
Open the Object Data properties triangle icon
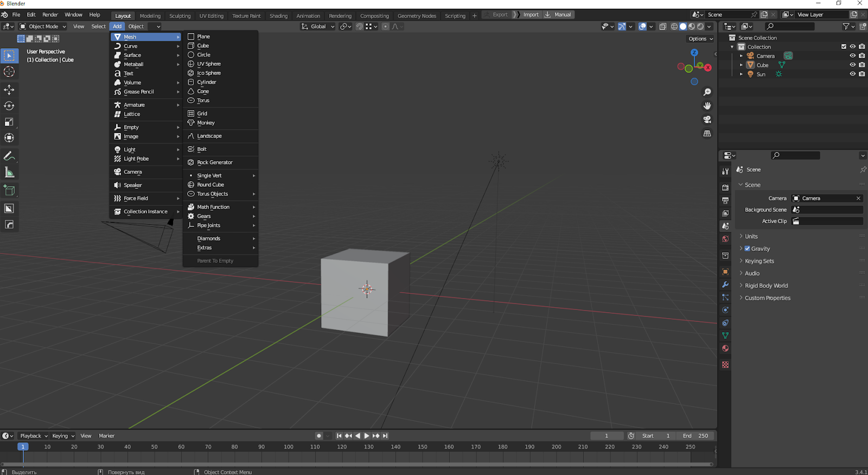[725, 335]
